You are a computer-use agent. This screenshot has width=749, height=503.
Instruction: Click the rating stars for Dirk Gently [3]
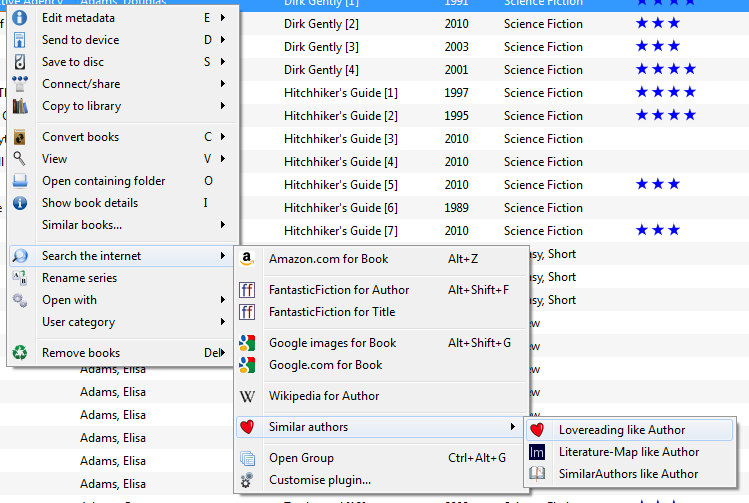click(657, 46)
